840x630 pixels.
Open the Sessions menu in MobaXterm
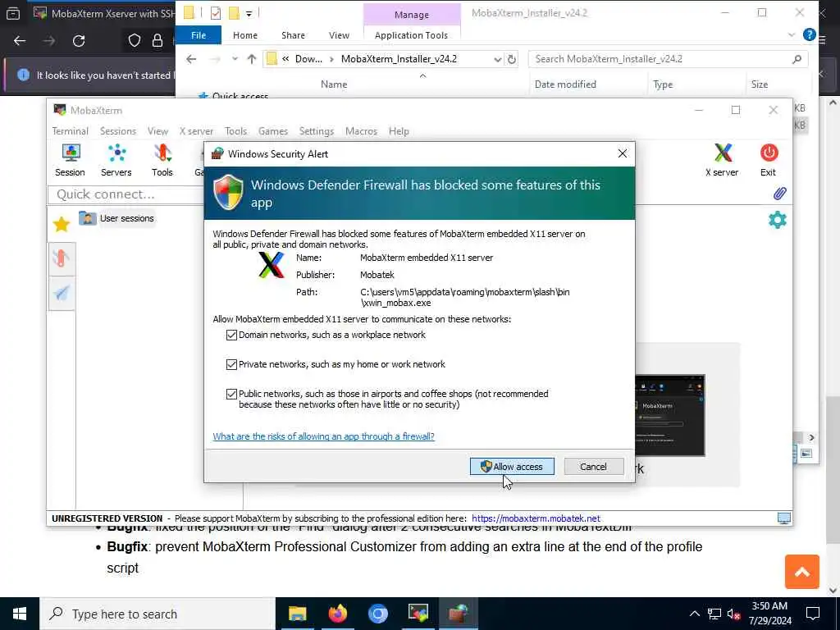118,131
